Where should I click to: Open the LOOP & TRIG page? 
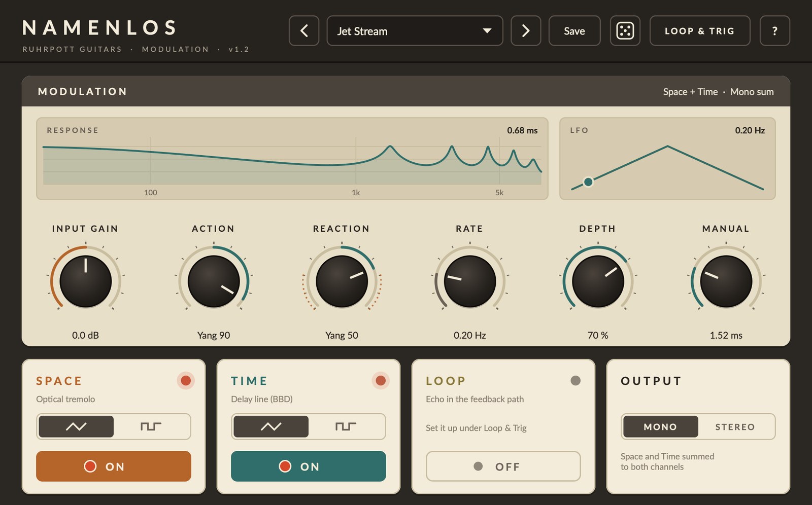700,31
